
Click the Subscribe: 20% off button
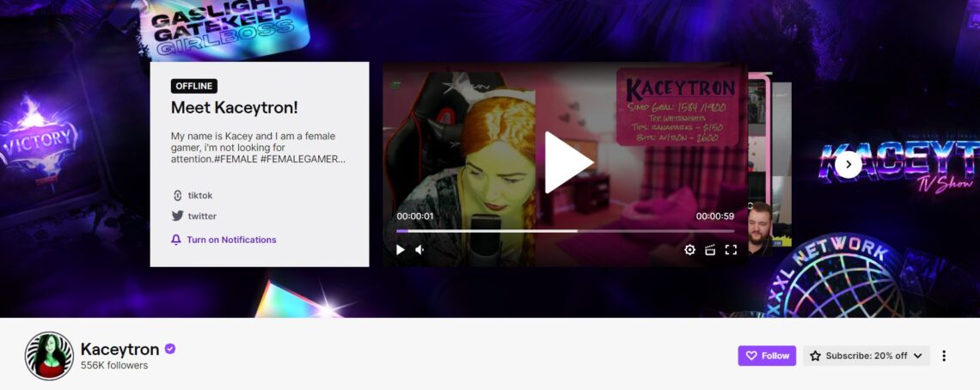click(858, 356)
